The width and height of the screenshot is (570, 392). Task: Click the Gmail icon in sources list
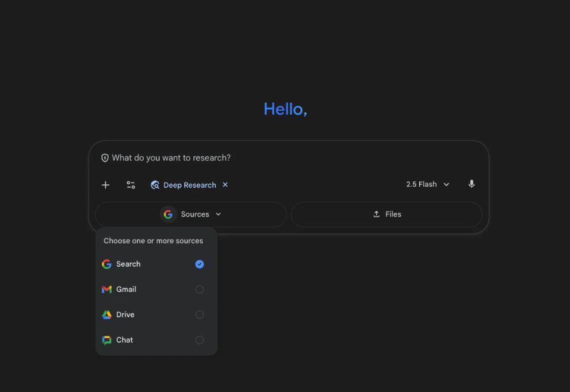[x=106, y=289]
